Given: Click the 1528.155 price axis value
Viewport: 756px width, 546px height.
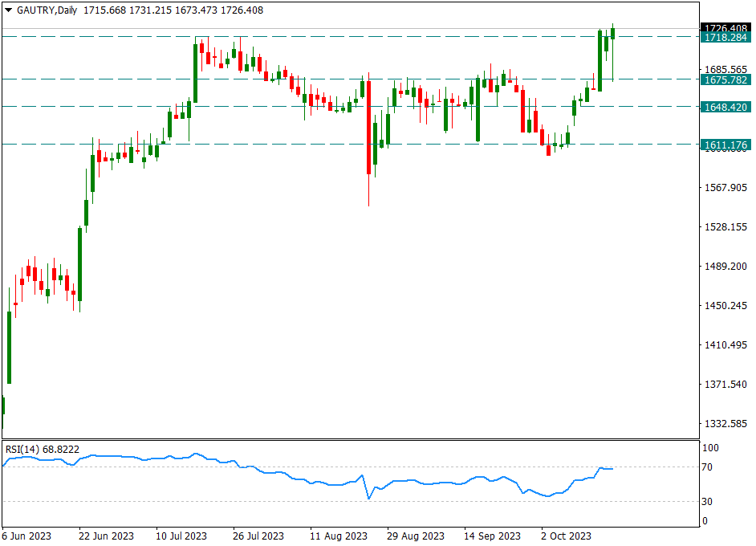Looking at the screenshot, I should pos(726,226).
